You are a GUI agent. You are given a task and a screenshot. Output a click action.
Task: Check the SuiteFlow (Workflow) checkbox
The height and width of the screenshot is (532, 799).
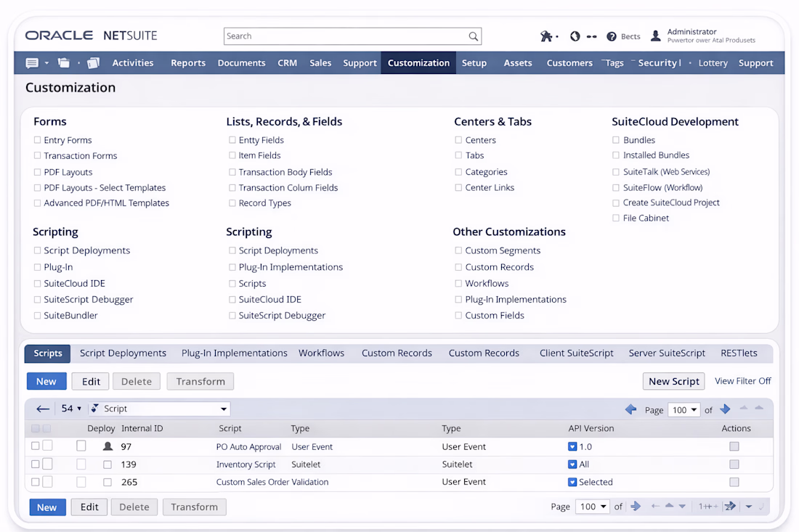tap(616, 187)
